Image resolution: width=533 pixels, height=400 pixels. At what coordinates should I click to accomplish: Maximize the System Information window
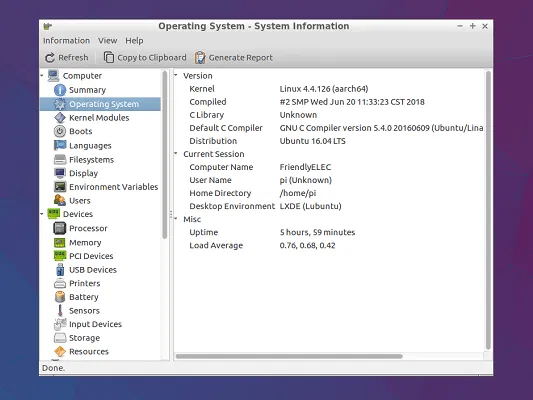coord(472,26)
